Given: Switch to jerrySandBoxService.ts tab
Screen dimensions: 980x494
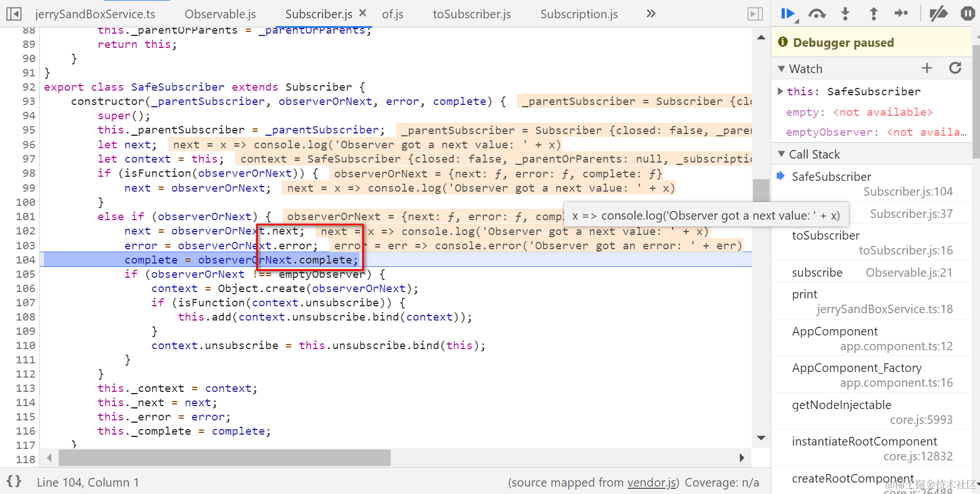Looking at the screenshot, I should pyautogui.click(x=95, y=14).
